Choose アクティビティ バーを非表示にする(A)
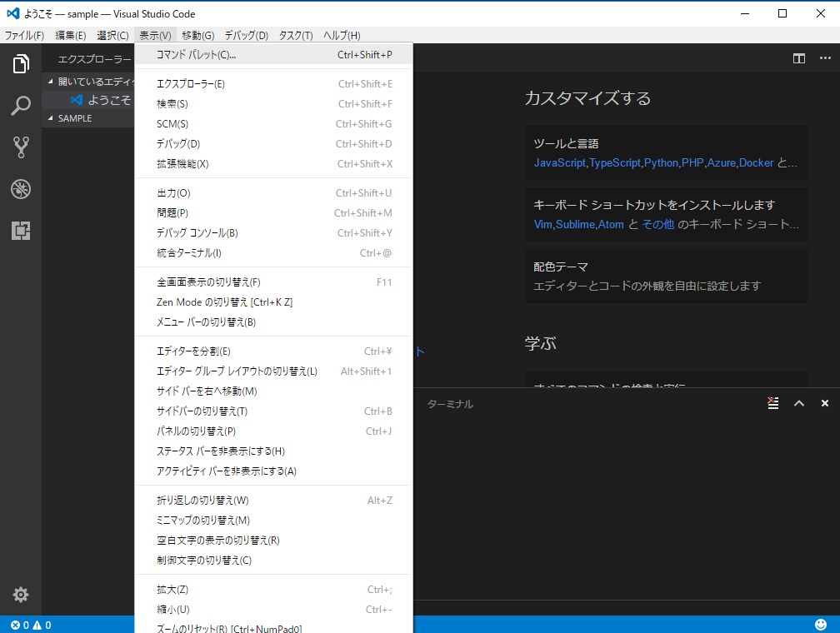This screenshot has width=840, height=633. 273,471
